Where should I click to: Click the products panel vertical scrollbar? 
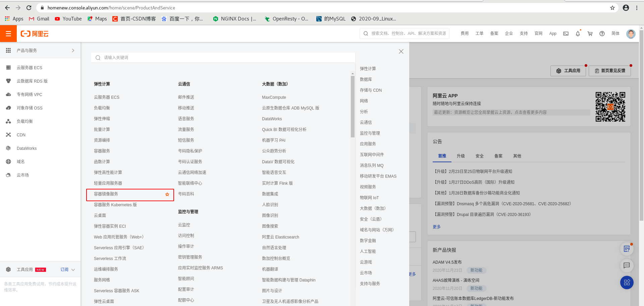tap(353, 106)
